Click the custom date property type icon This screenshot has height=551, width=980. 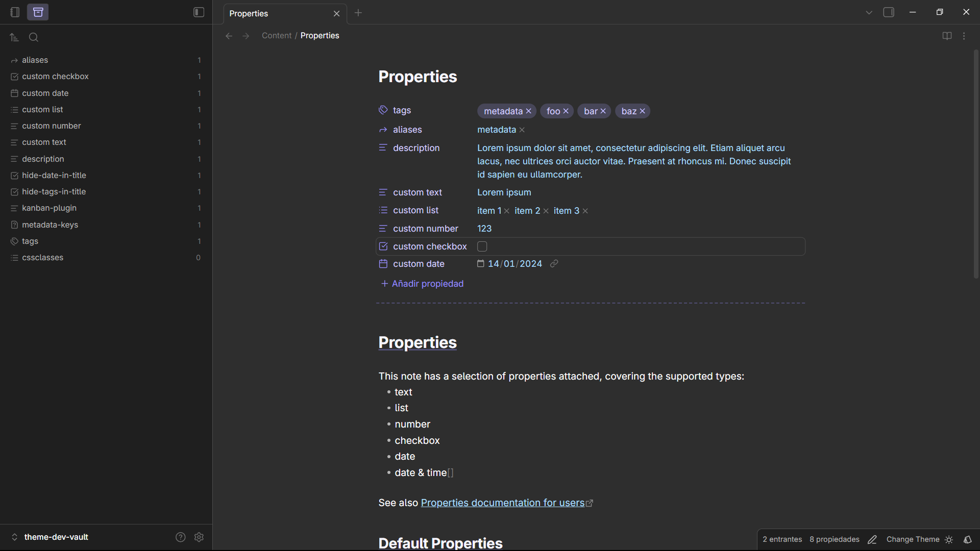pyautogui.click(x=383, y=264)
